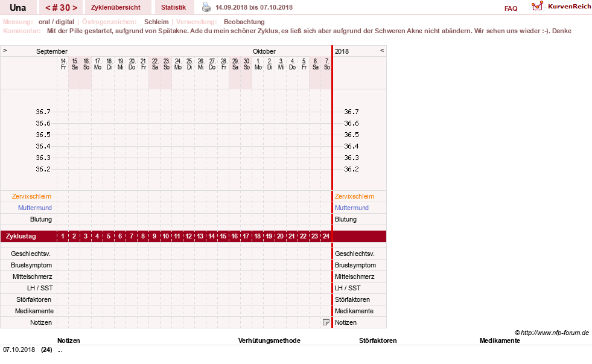The width and height of the screenshot is (592, 364).
Task: Click the printer icon next to date range
Action: 206,7
